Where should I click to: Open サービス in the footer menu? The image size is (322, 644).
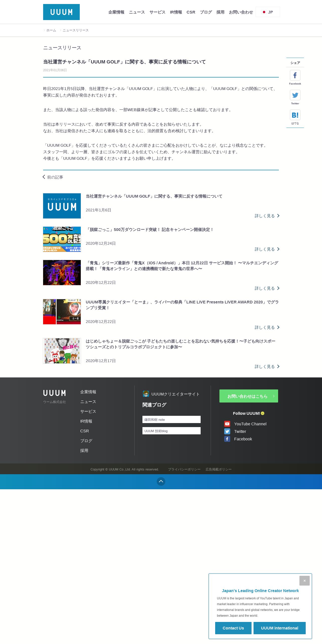pos(88,411)
